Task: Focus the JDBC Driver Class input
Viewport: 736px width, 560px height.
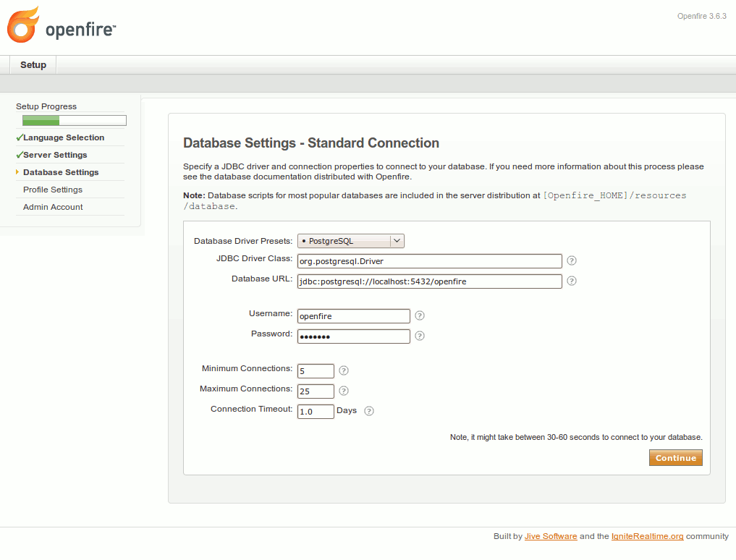Action: pos(429,261)
